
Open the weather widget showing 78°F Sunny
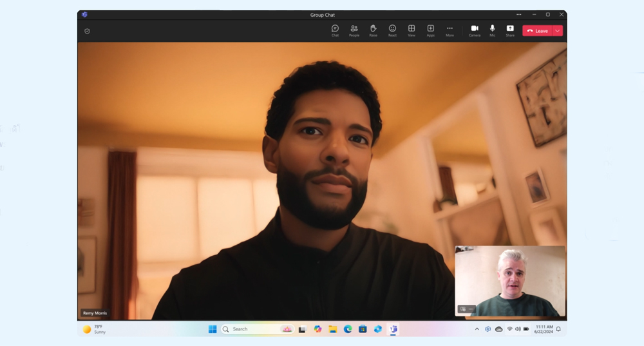pyautogui.click(x=95, y=329)
